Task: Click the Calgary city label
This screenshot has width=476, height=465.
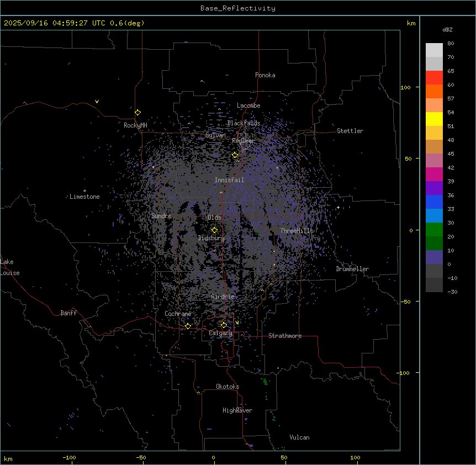Action: (221, 333)
